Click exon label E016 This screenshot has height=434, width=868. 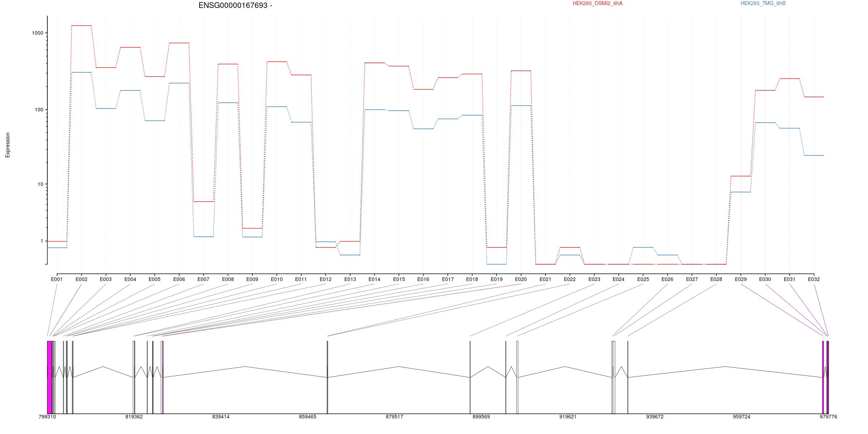pyautogui.click(x=423, y=279)
